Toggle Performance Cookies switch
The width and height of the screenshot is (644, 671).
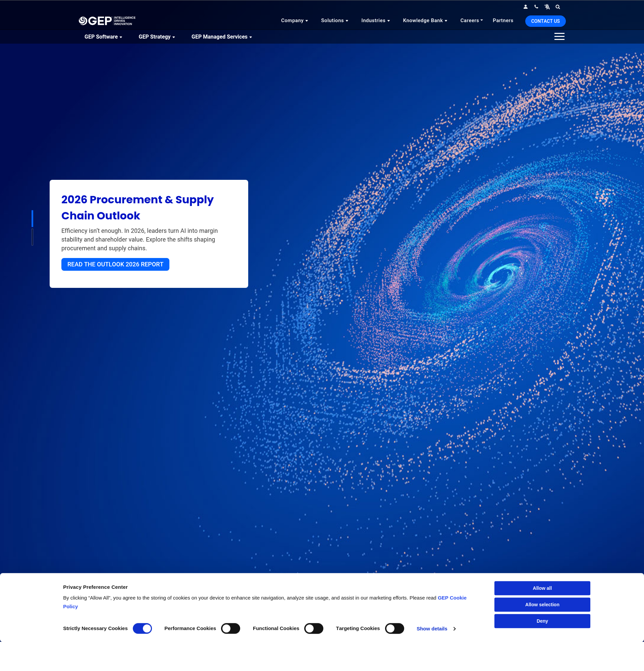click(x=230, y=628)
